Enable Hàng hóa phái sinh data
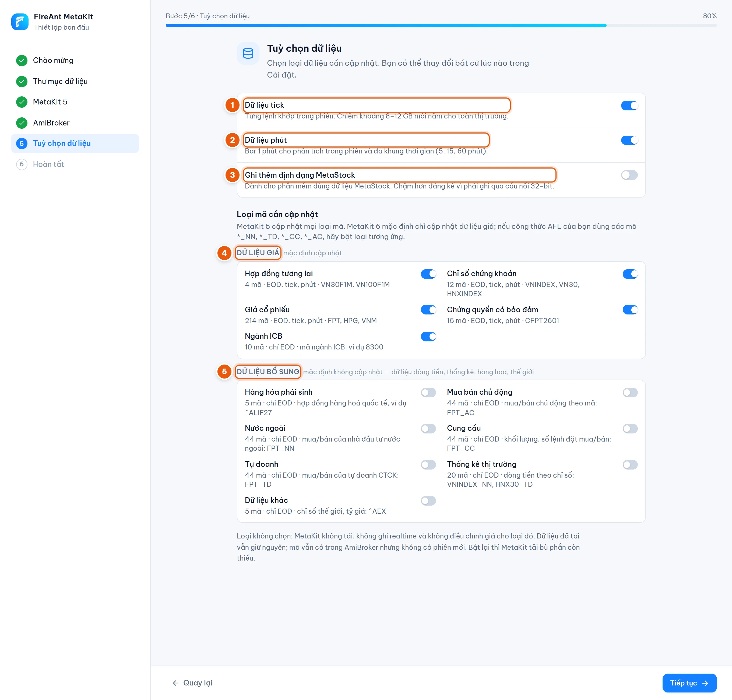The height and width of the screenshot is (700, 732). 428,393
